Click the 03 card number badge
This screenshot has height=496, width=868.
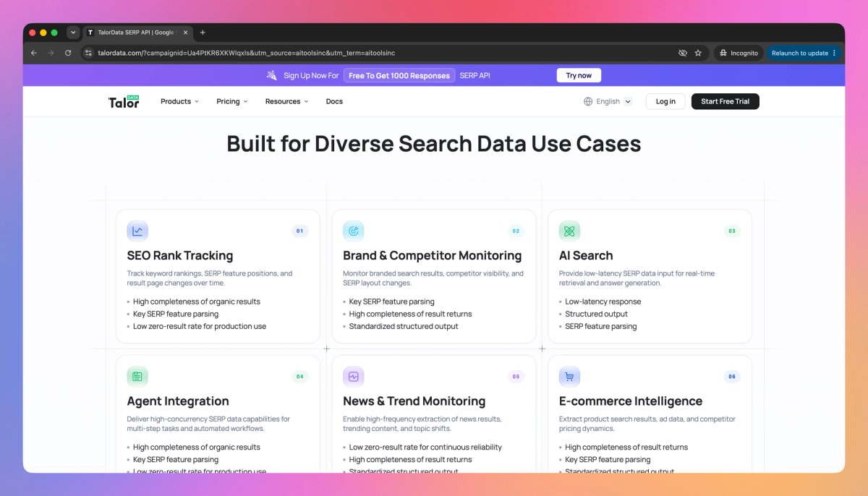(x=732, y=231)
